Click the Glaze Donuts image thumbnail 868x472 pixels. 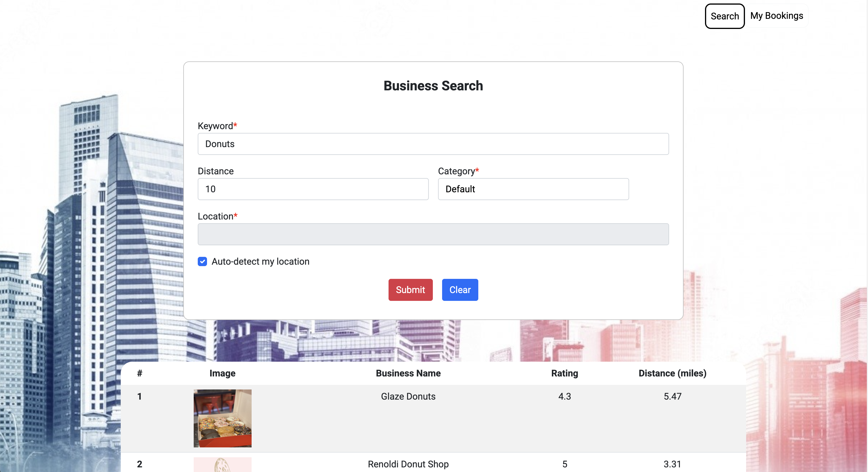(x=222, y=418)
